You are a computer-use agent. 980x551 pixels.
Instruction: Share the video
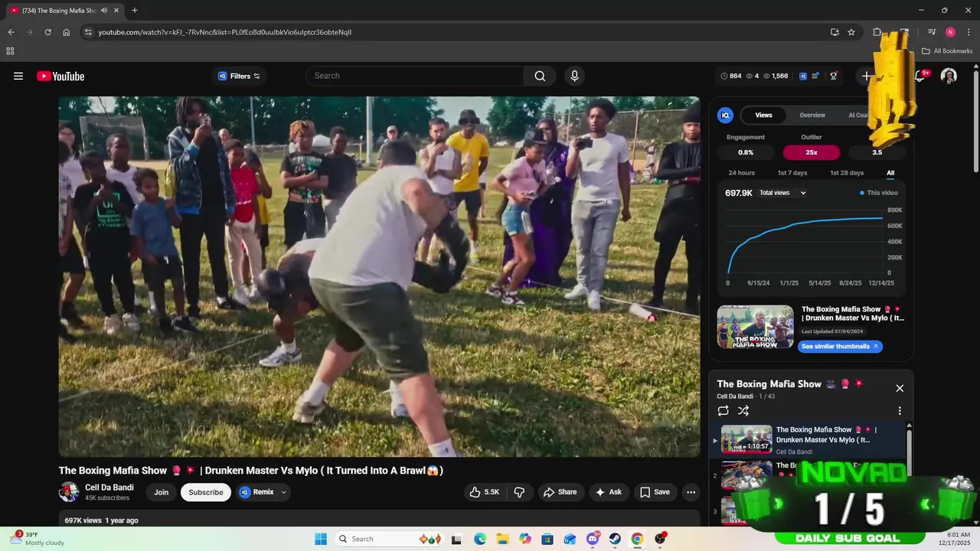(x=560, y=492)
